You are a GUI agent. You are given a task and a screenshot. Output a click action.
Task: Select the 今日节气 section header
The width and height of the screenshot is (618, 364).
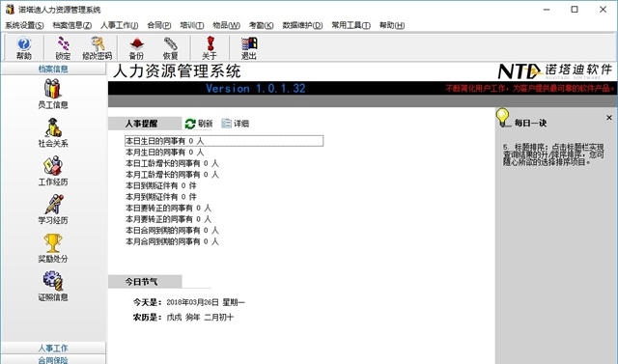click(145, 282)
